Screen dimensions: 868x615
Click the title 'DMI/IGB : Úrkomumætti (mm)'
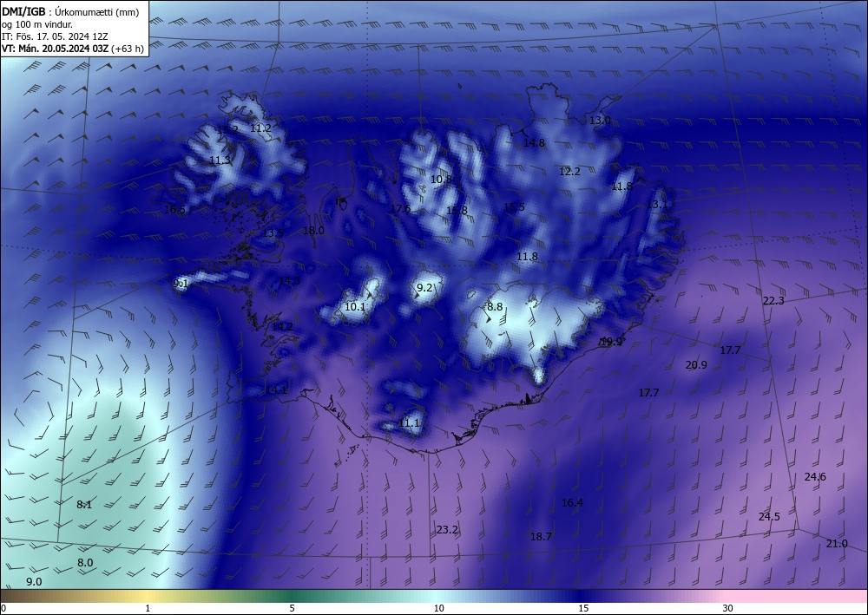[70, 12]
